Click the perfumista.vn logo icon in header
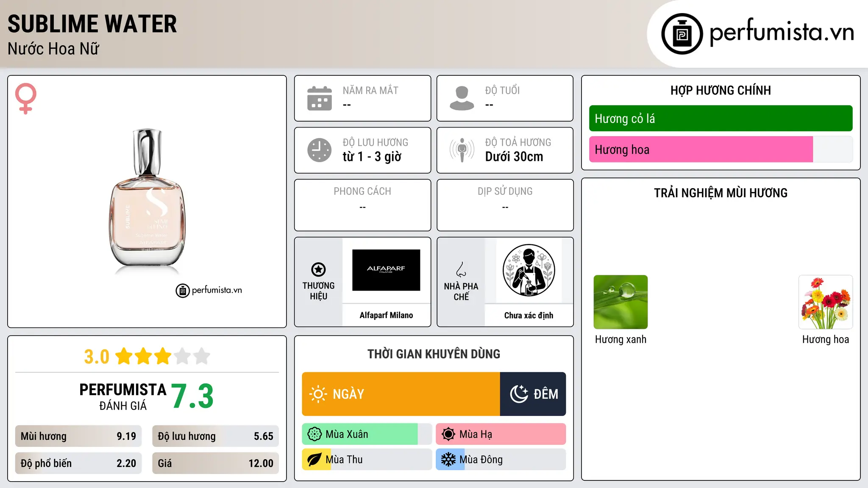Image resolution: width=868 pixels, height=488 pixels. pyautogui.click(x=682, y=34)
